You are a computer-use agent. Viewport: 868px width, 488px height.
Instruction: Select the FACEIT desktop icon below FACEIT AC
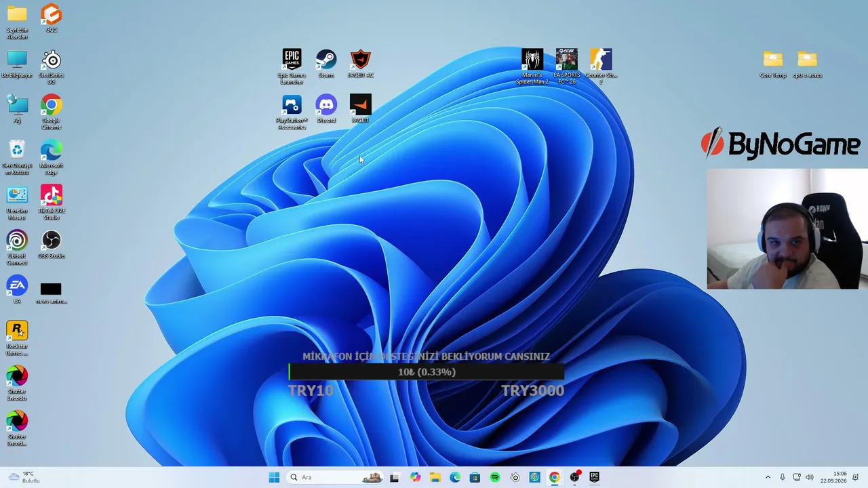[x=361, y=108]
